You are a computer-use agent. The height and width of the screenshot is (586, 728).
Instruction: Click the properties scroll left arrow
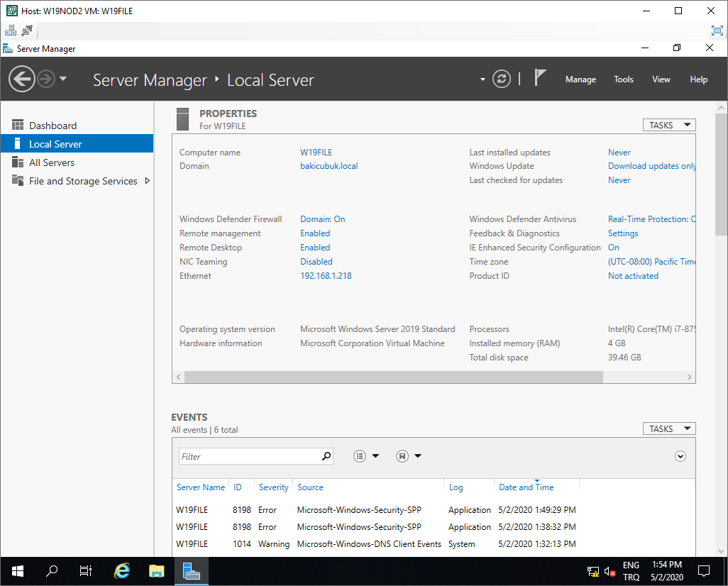(179, 377)
